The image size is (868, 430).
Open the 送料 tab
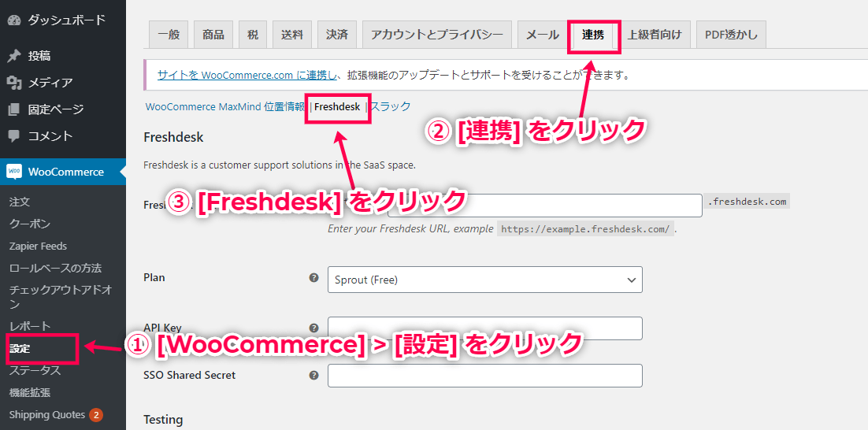point(292,35)
